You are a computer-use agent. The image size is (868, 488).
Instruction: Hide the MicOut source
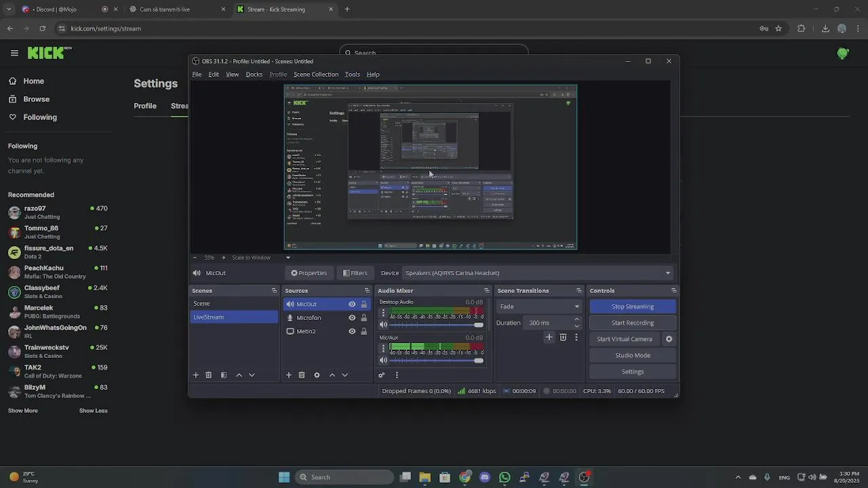coord(352,304)
